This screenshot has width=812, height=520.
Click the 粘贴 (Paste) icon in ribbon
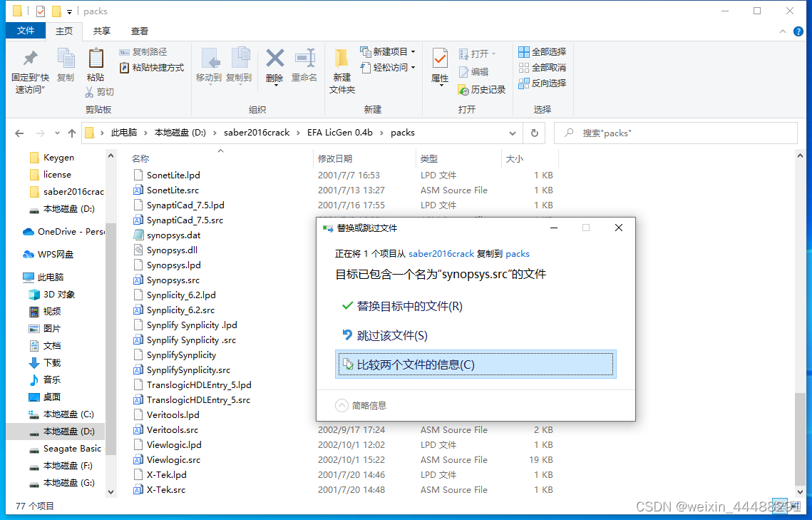coord(97,66)
